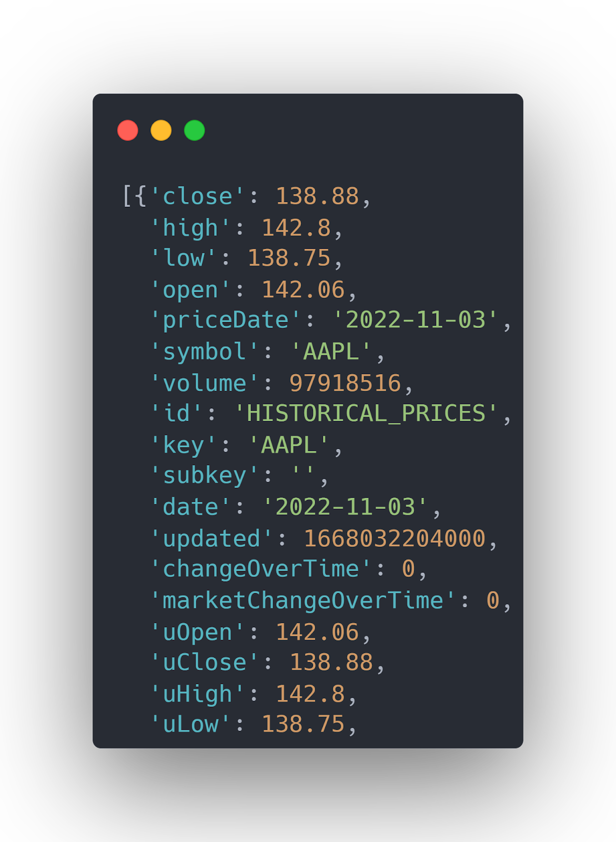Click the 'uLow' key text
The image size is (616, 842).
click(190, 725)
